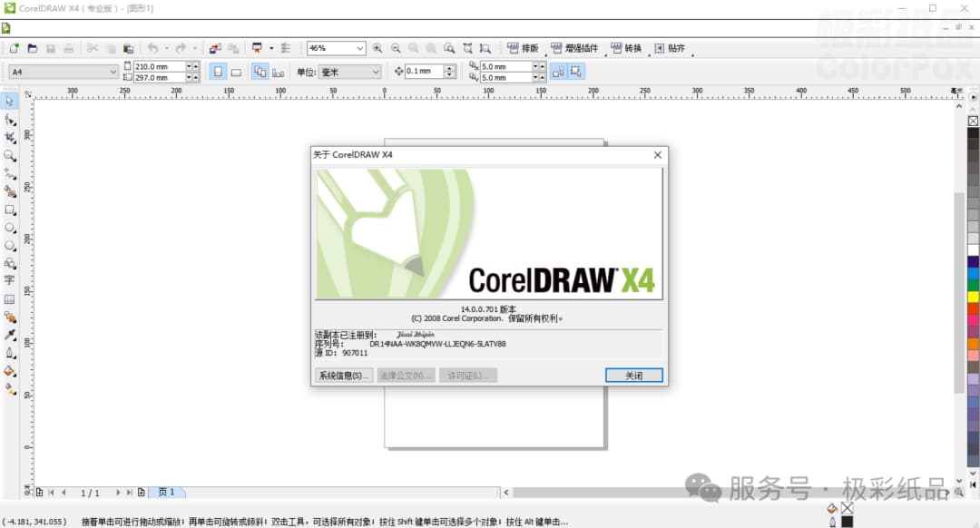The width and height of the screenshot is (980, 528).
Task: Click the New document icon
Action: (15, 48)
